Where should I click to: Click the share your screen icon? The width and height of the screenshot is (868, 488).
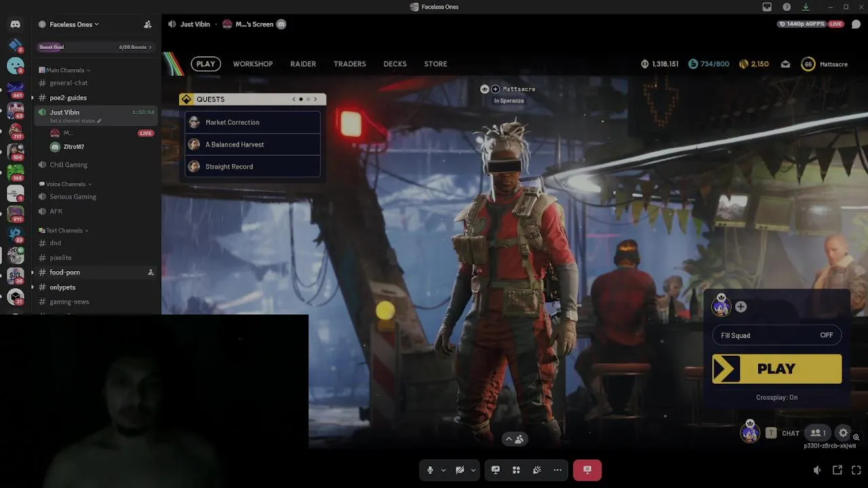[x=496, y=470]
